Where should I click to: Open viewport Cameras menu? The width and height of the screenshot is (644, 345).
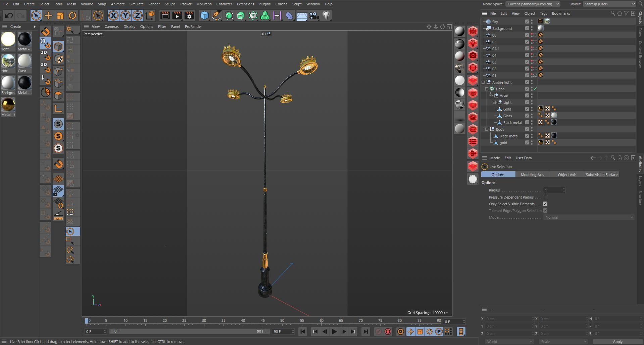coord(111,27)
